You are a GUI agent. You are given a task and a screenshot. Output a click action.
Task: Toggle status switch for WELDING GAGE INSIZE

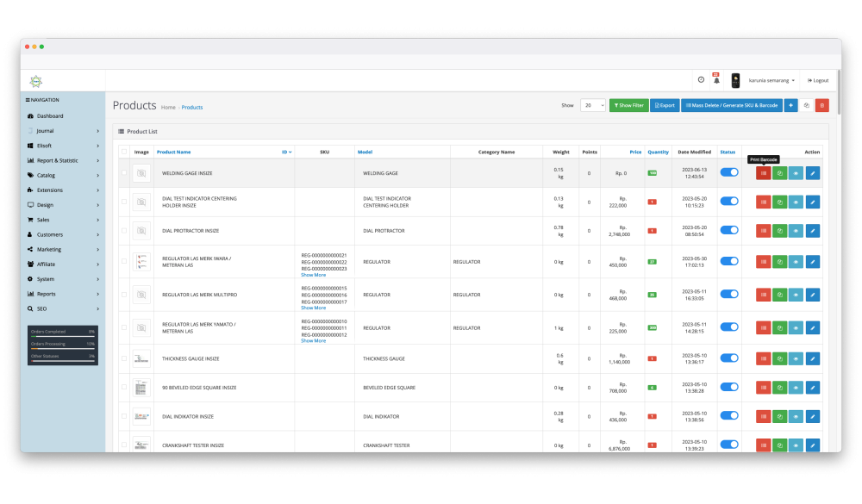pyautogui.click(x=729, y=172)
